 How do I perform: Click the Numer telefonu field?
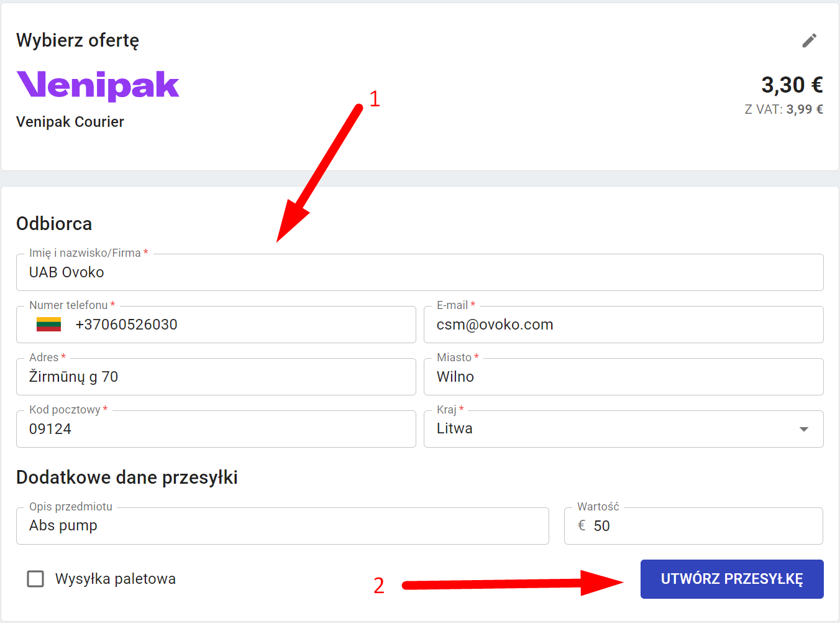click(216, 325)
